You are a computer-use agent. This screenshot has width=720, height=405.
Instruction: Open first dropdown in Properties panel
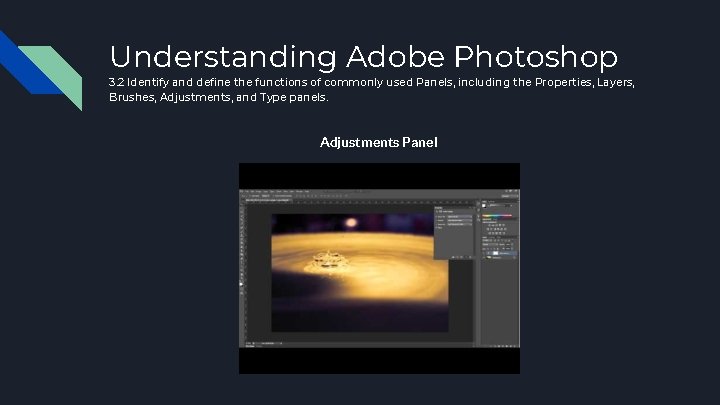(460, 217)
